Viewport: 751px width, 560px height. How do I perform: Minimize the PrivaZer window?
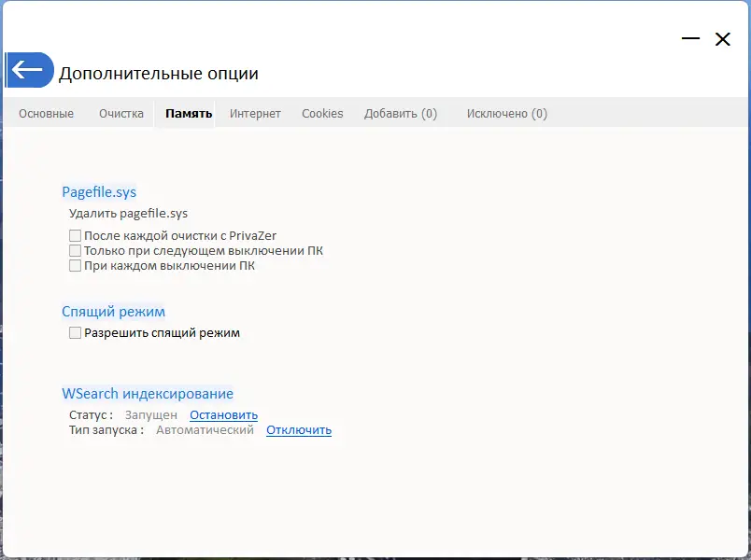pyautogui.click(x=691, y=39)
